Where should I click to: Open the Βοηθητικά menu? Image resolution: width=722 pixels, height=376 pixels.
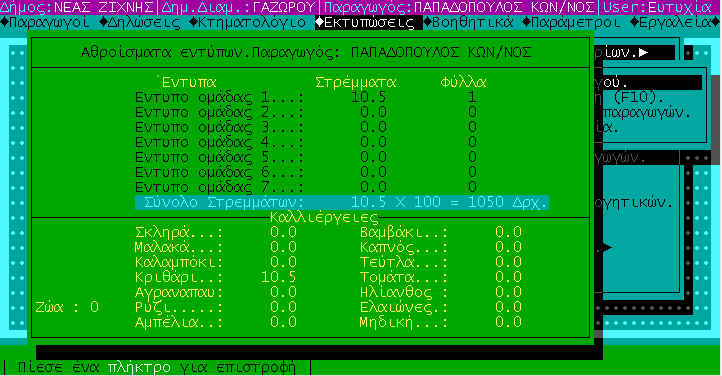pyautogui.click(x=468, y=23)
